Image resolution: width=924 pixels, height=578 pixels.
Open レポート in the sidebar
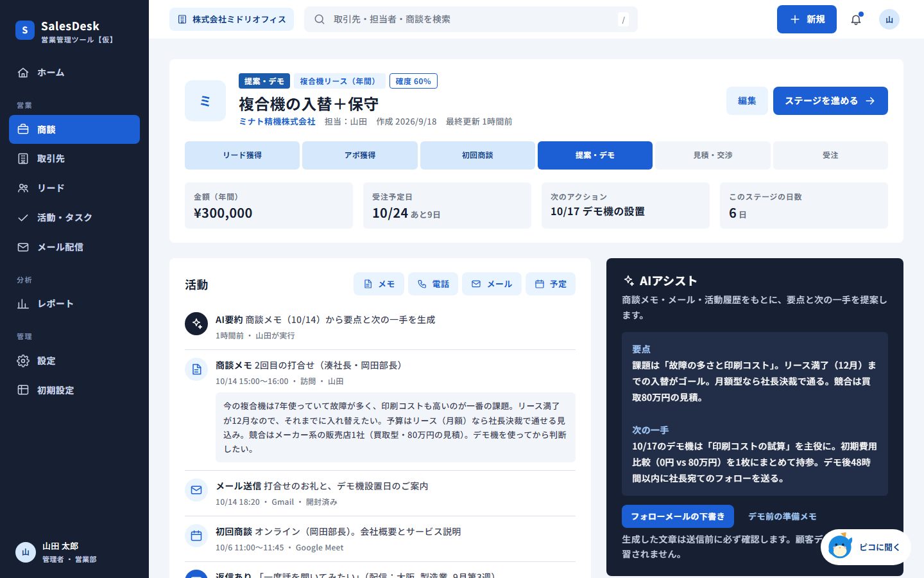(74, 304)
